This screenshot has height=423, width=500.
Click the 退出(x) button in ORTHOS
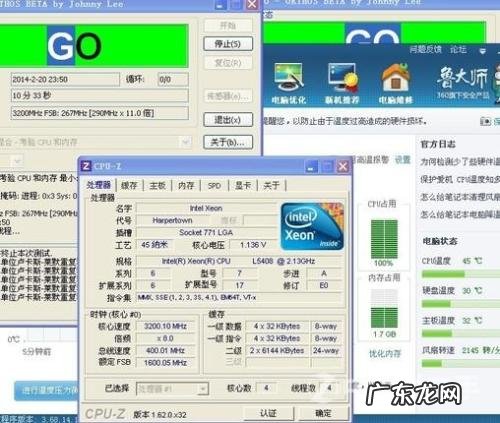[x=228, y=119]
